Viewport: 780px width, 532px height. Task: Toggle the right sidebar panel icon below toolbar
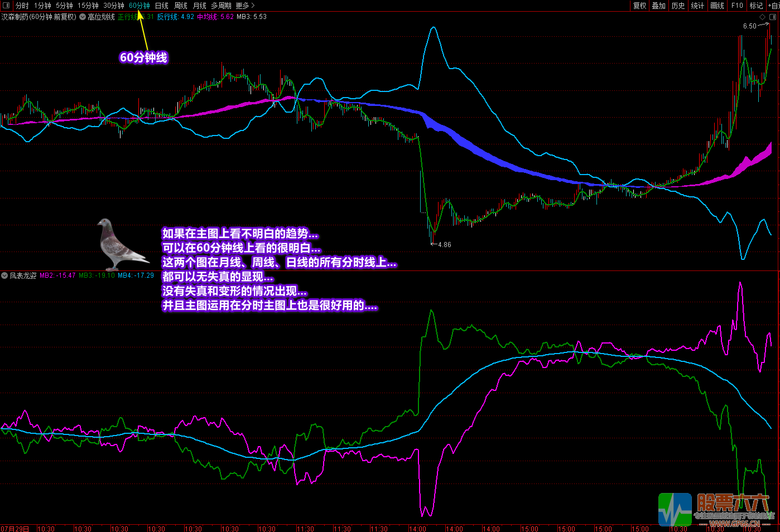click(773, 17)
